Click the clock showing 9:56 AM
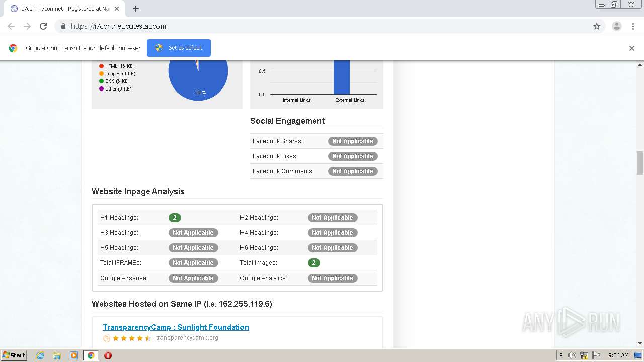This screenshot has width=644, height=362. [618, 355]
